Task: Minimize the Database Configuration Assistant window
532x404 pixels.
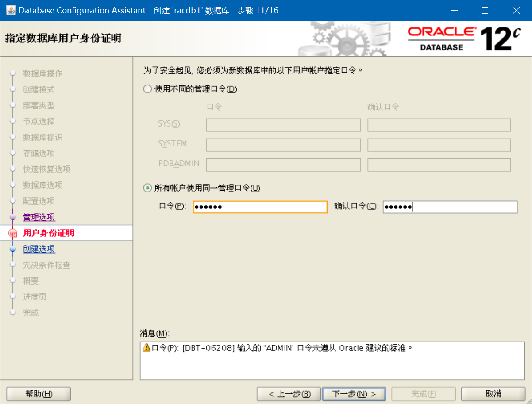Action: tap(454, 10)
